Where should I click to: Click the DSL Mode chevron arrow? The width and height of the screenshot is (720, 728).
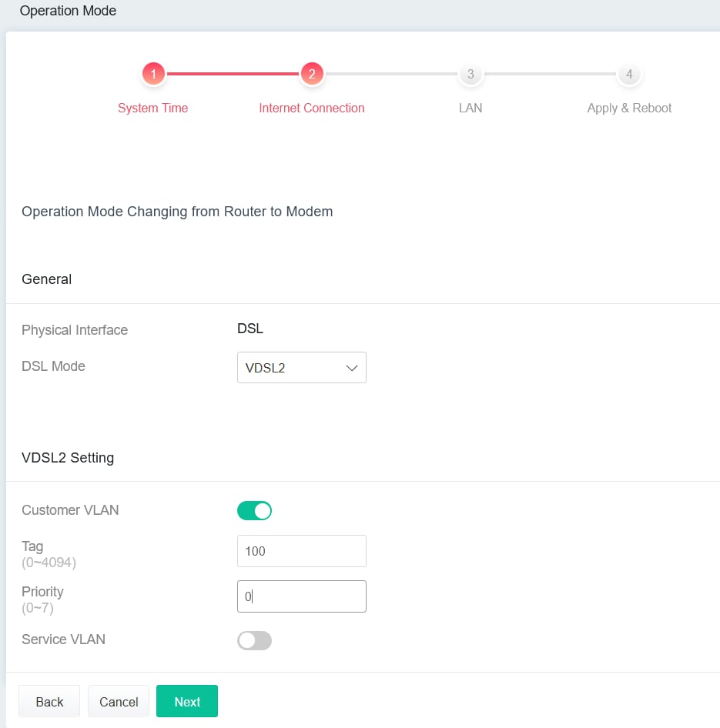click(352, 368)
